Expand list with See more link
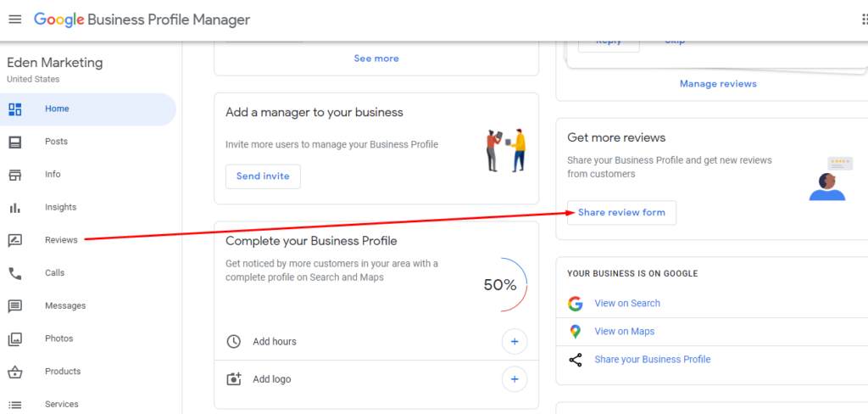868x414 pixels. pos(376,59)
